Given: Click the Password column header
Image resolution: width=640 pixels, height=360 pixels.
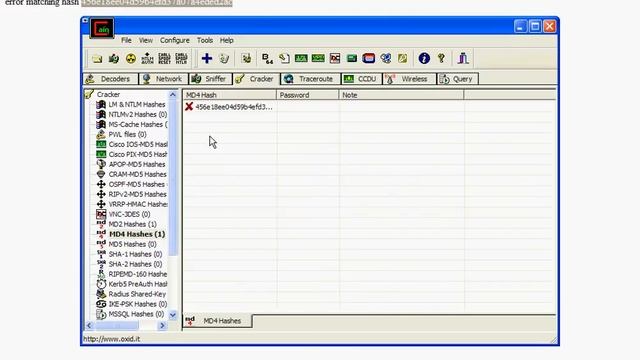Looking at the screenshot, I should pyautogui.click(x=308, y=95).
